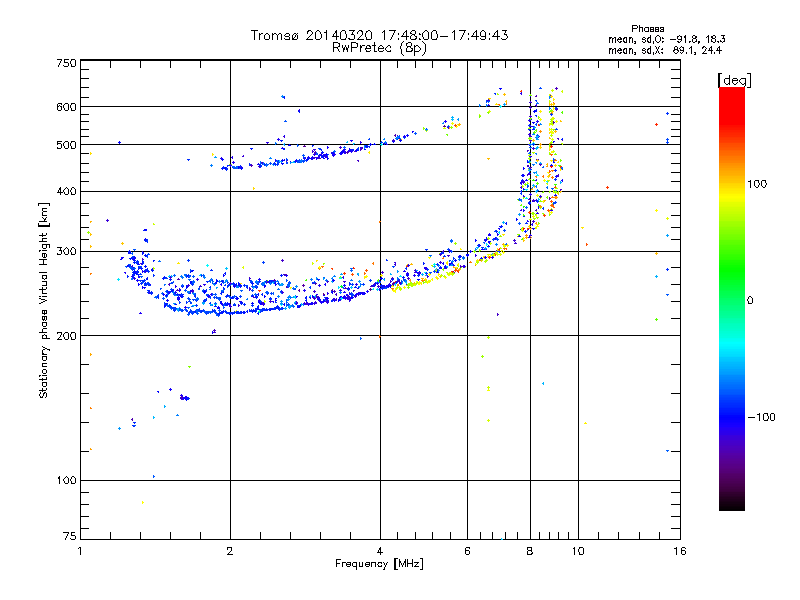This screenshot has height=600, width=800.
Task: Click the colorbar tick label '-100'
Action: point(761,417)
